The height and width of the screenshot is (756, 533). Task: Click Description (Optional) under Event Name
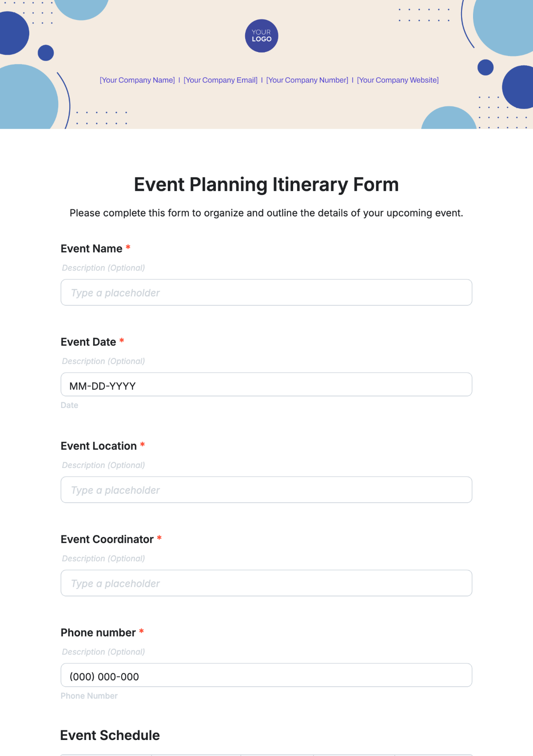[103, 268]
